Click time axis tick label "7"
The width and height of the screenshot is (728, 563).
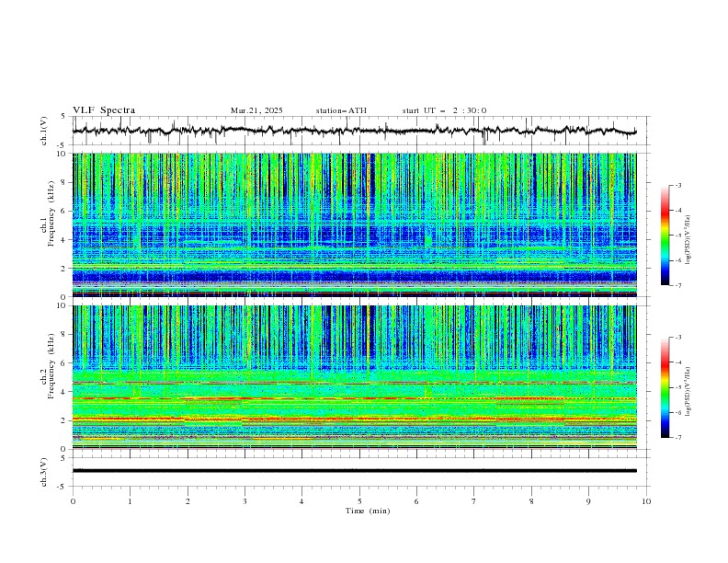tap(473, 501)
